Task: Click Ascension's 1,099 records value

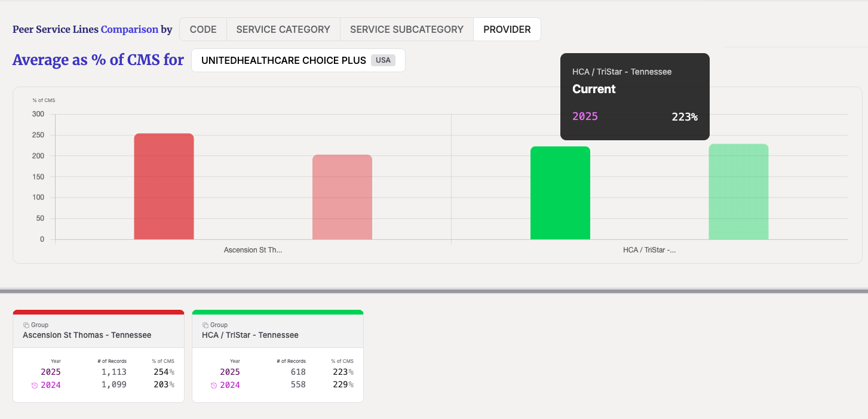Action: 114,385
